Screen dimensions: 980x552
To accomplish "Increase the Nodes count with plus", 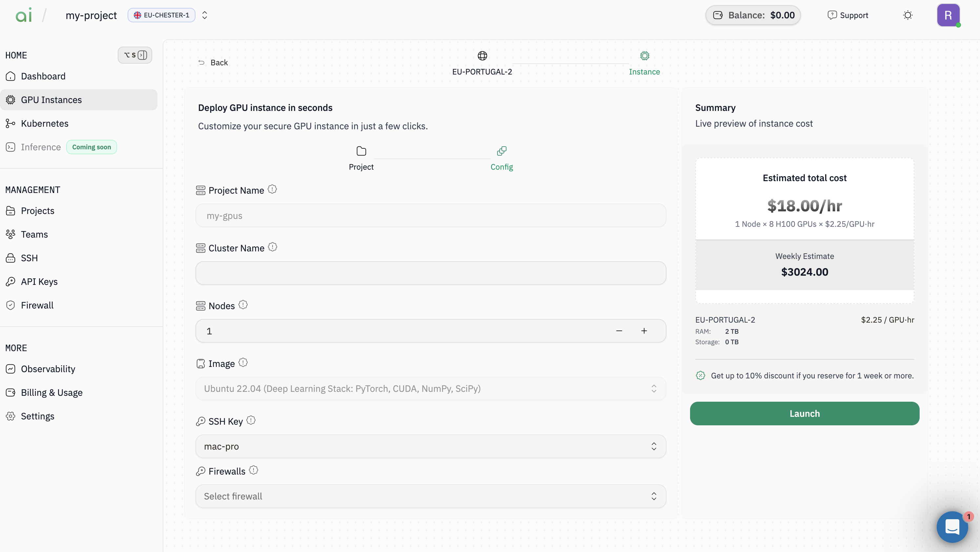I will tap(644, 331).
